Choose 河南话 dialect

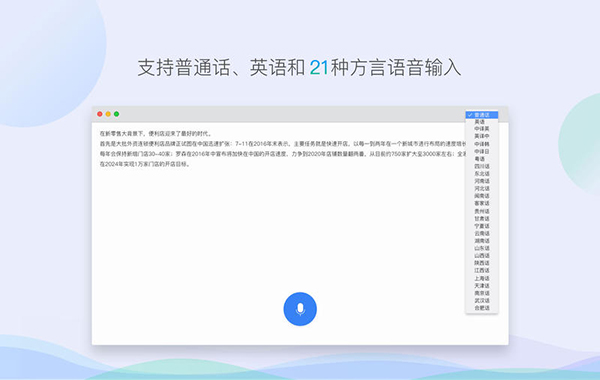click(482, 181)
